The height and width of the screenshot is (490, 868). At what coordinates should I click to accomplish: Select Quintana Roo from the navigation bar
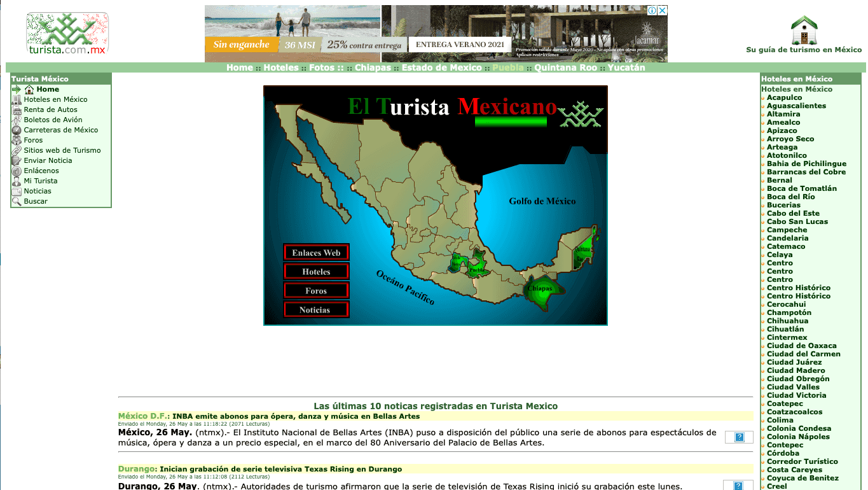pyautogui.click(x=565, y=67)
